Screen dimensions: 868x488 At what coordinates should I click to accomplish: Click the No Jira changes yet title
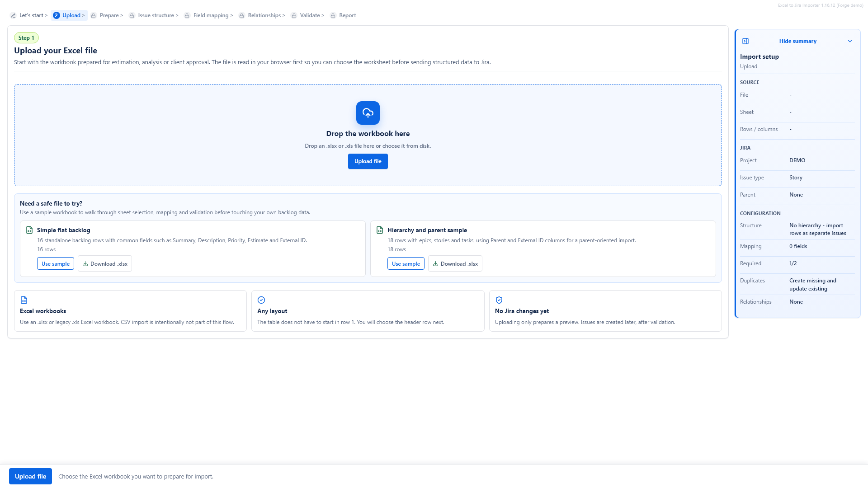[522, 311]
